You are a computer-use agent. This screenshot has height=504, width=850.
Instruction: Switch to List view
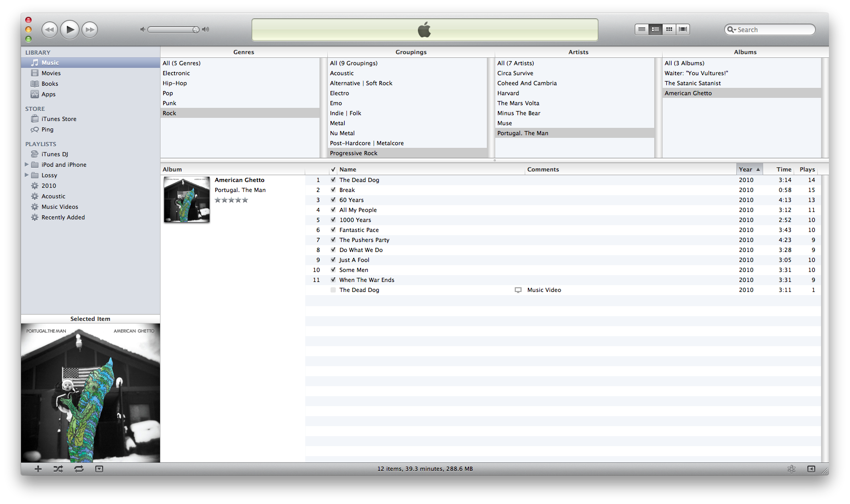click(642, 29)
